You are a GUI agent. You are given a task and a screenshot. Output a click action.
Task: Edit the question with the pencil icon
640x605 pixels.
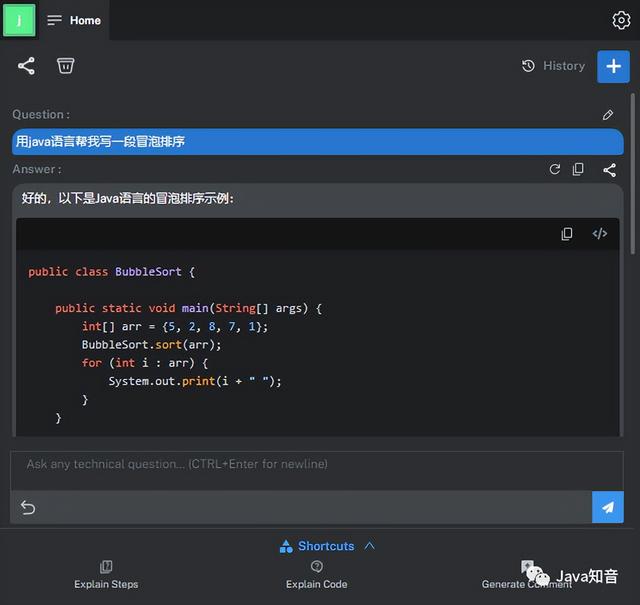pos(608,115)
